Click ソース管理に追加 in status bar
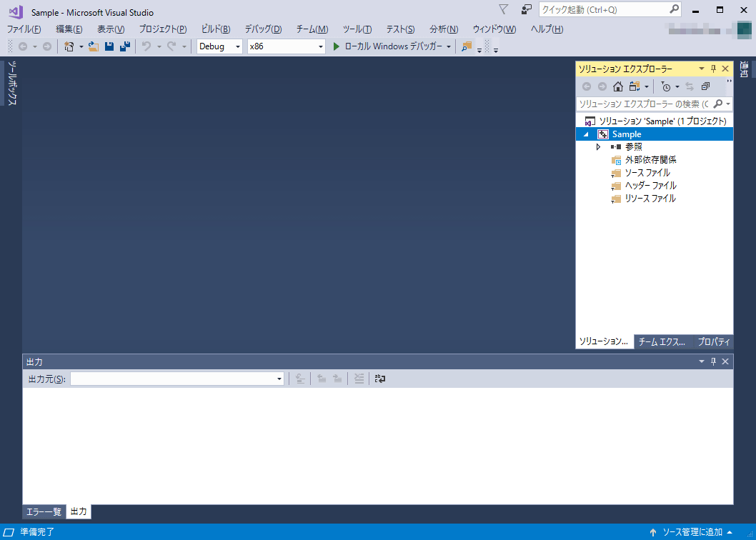This screenshot has height=540, width=756. [691, 532]
